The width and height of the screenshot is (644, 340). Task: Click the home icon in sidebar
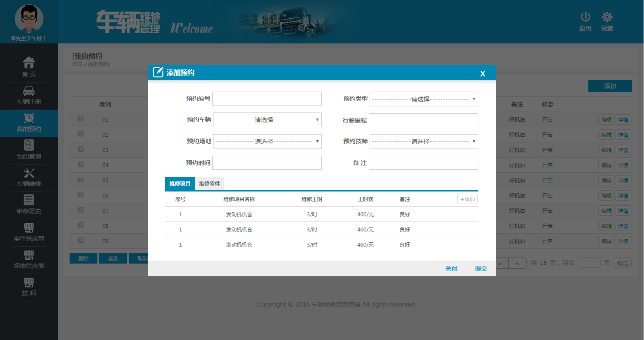coord(29,63)
